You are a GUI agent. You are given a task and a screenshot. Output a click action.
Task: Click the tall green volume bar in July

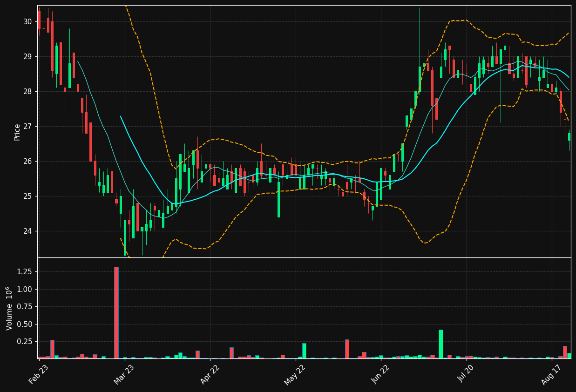point(440,344)
